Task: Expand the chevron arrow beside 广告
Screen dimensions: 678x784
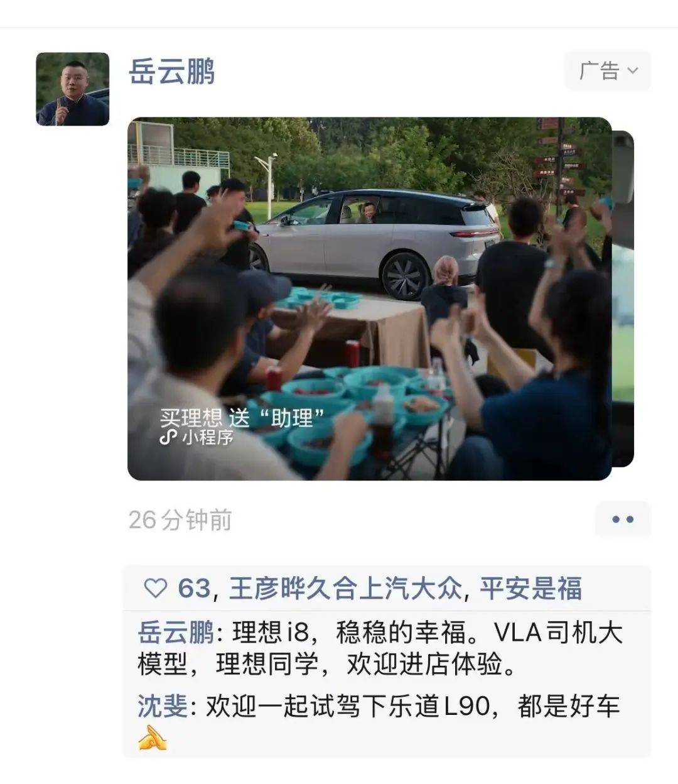Action: [633, 71]
